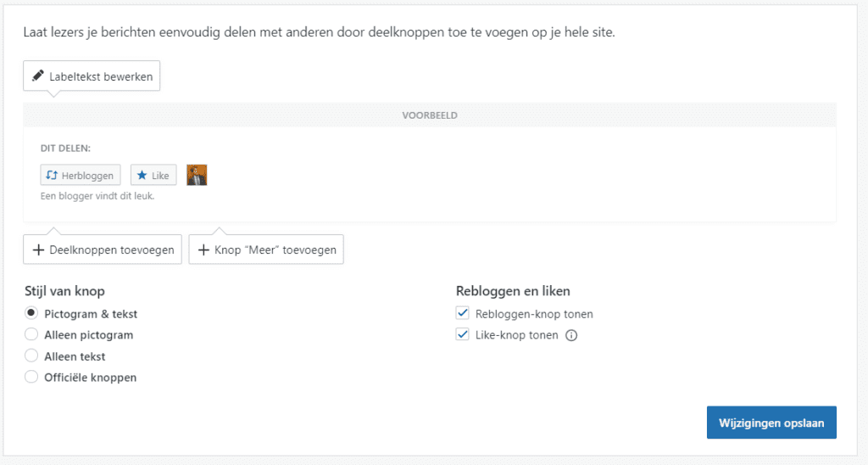Click the plus icon on Knop "Meer" toevoegen

point(203,250)
